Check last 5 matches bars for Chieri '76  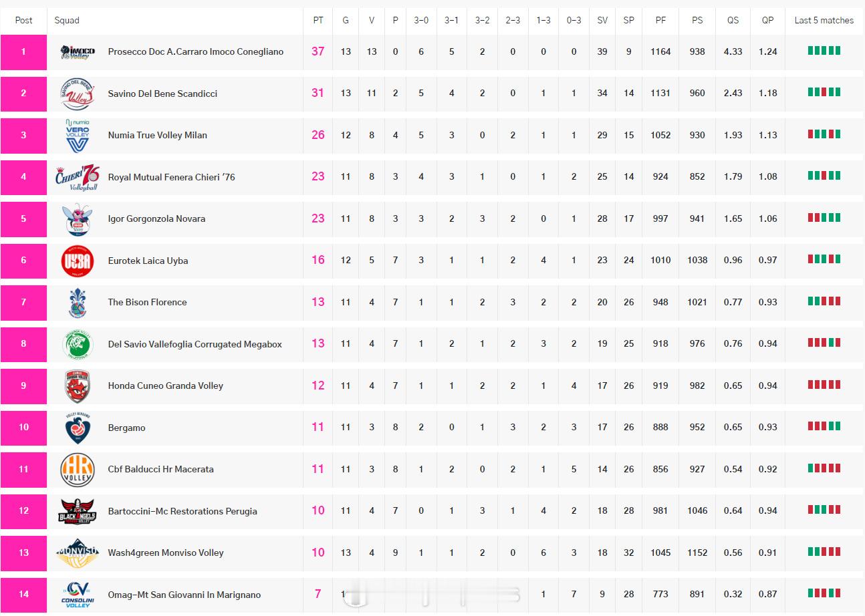pyautogui.click(x=824, y=176)
